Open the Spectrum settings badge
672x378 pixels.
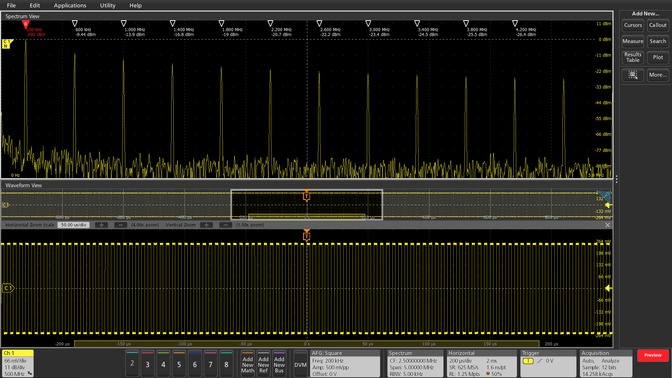415,363
